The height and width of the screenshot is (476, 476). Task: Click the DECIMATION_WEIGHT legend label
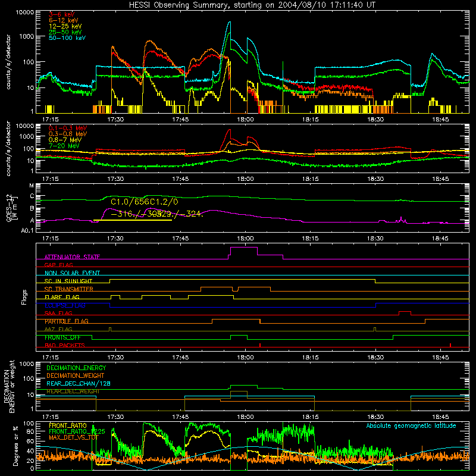pyautogui.click(x=76, y=375)
